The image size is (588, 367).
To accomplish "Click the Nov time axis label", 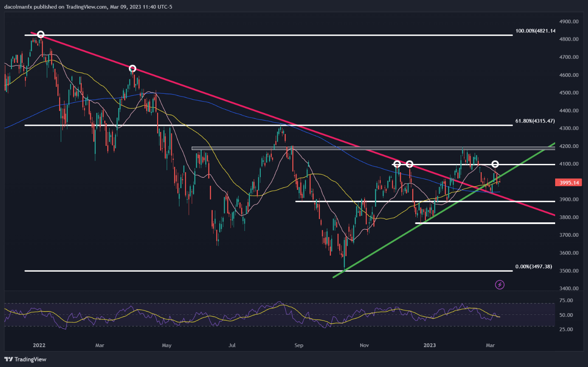I will [x=364, y=345].
